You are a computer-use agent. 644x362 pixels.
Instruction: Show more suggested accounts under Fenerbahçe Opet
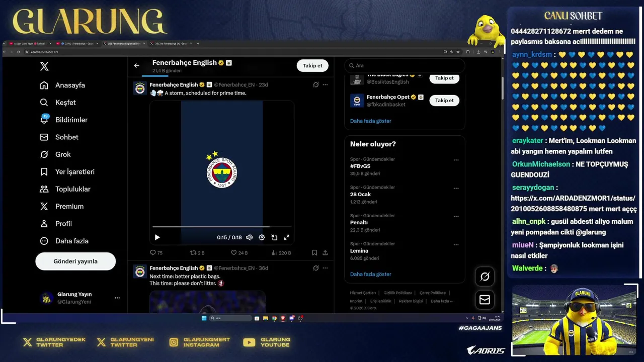pos(371,121)
